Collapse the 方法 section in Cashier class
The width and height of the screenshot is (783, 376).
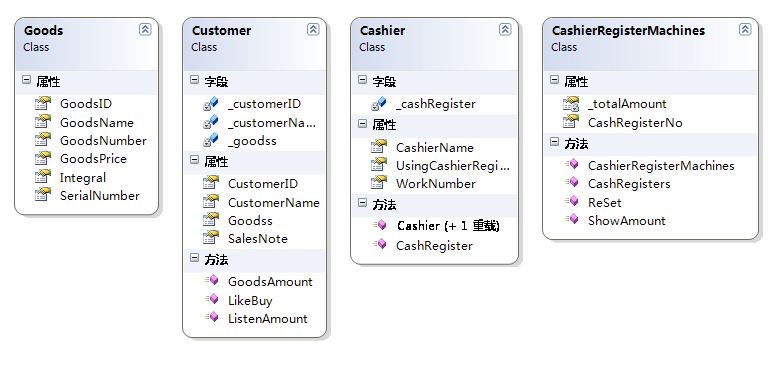(362, 203)
